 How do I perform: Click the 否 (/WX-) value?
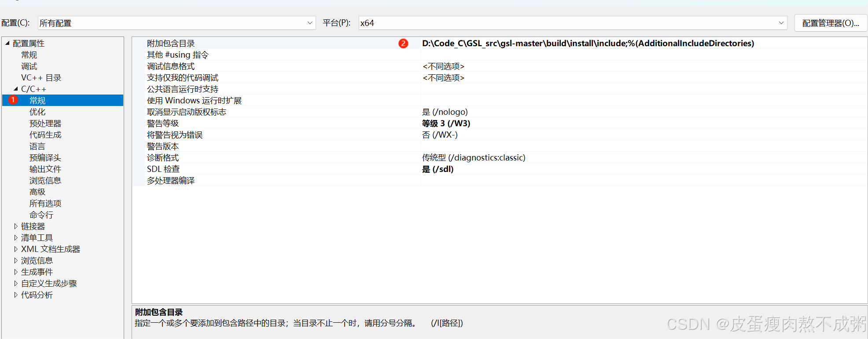[440, 135]
